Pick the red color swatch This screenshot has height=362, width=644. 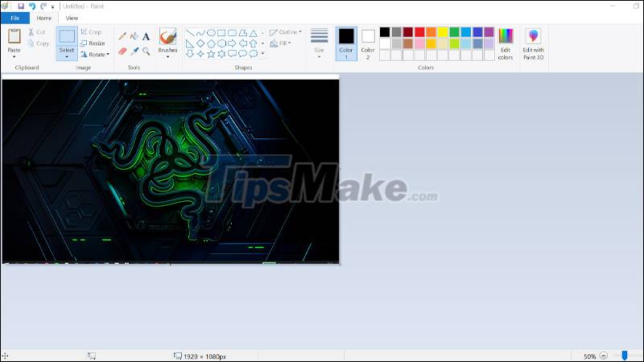[419, 32]
